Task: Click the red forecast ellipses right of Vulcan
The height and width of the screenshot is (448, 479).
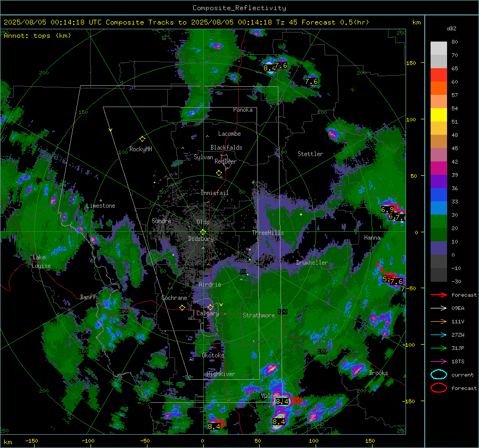Action: 296,401
